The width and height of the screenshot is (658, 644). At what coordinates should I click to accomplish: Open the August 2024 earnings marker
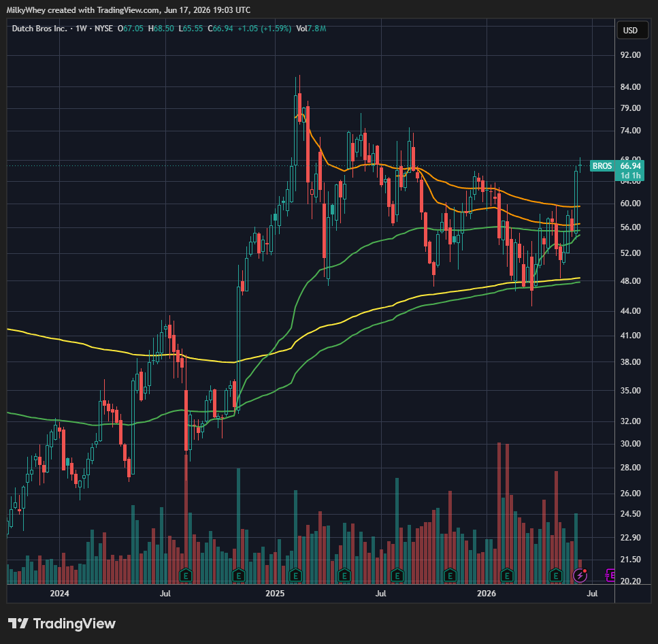click(186, 575)
